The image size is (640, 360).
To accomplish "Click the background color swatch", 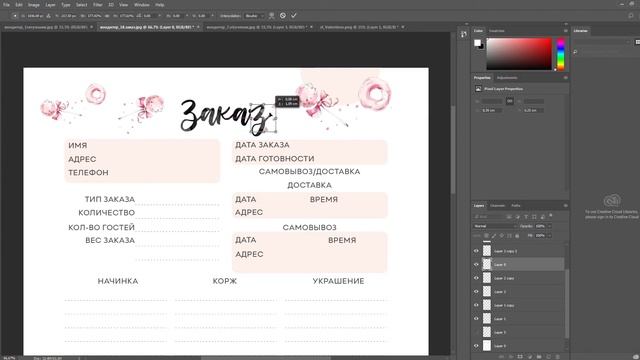I will pos(481,46).
